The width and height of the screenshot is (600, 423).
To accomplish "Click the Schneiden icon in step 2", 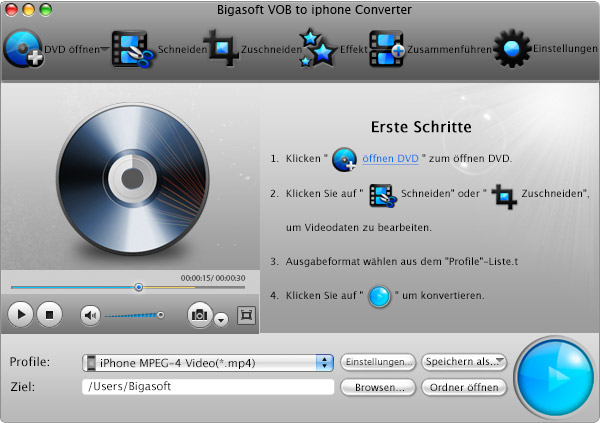I will pos(383,195).
